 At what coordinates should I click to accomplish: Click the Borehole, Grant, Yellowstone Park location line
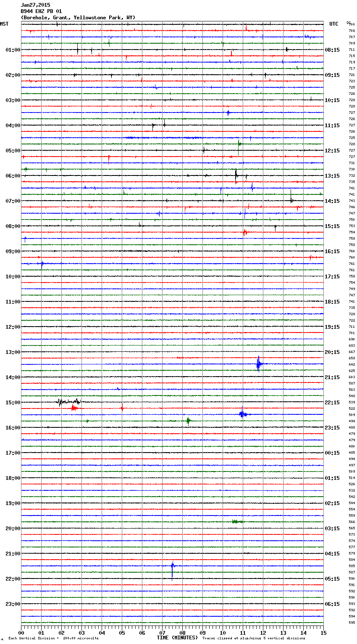tap(78, 18)
